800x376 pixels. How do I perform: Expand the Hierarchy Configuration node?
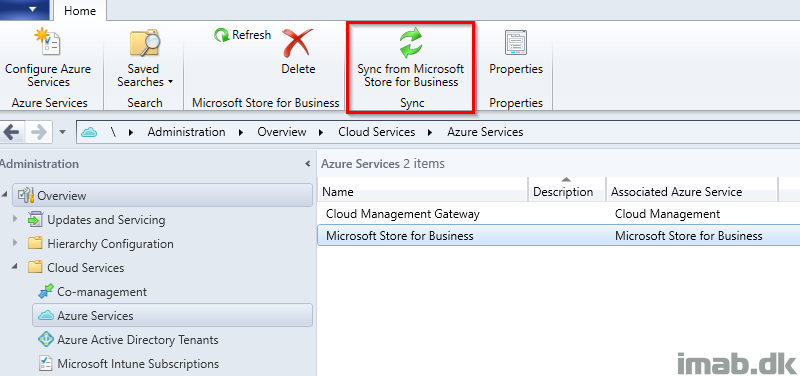15,243
